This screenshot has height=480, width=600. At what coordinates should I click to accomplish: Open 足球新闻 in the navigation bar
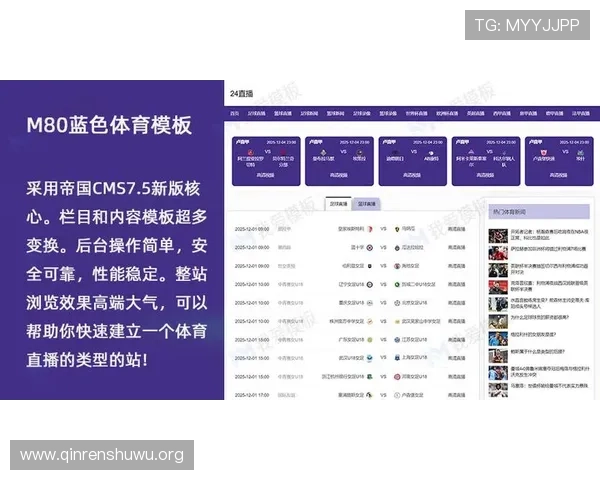pyautogui.click(x=309, y=113)
